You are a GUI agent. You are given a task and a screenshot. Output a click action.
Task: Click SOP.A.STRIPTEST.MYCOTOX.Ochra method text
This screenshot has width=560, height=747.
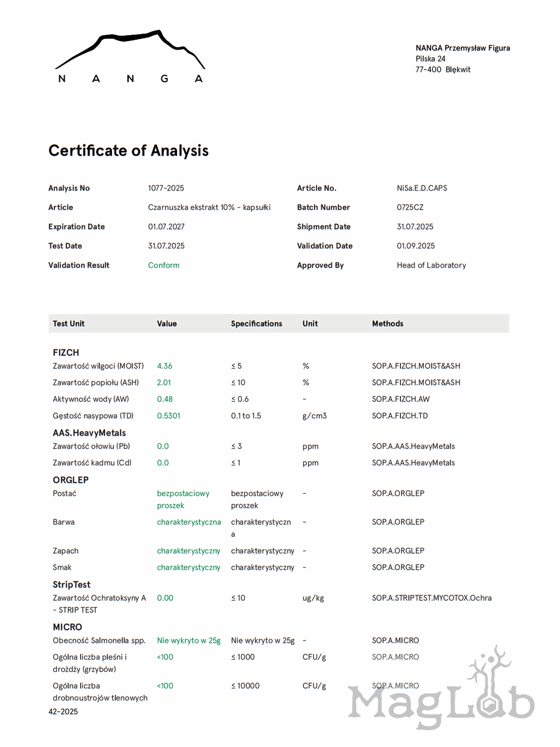point(431,598)
